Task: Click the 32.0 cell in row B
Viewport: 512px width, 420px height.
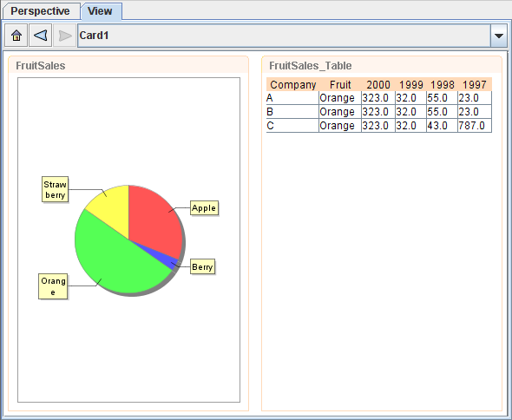Action: [x=410, y=112]
